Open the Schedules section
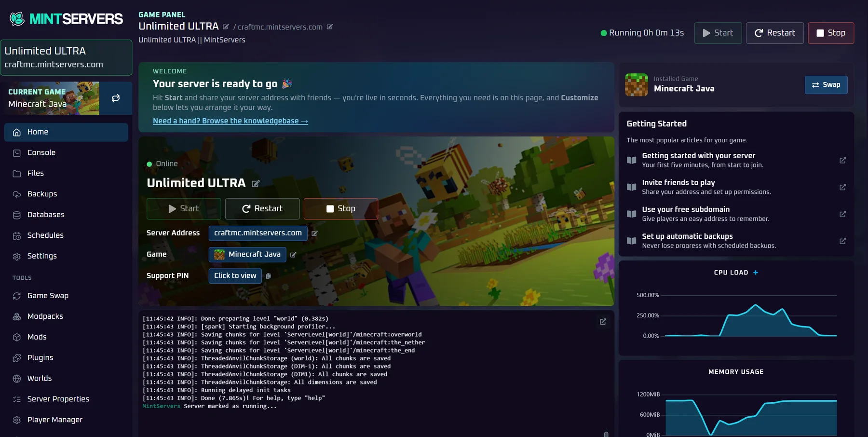The height and width of the screenshot is (437, 868). pyautogui.click(x=66, y=235)
